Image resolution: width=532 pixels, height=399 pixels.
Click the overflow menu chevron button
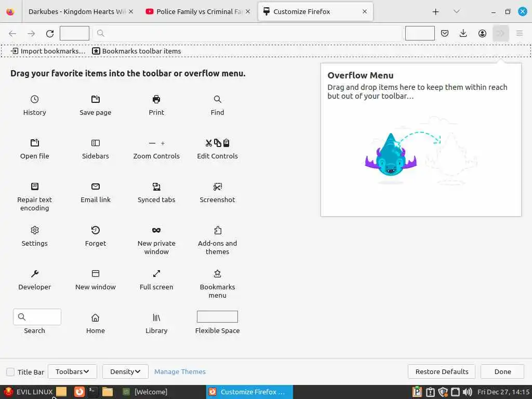[501, 33]
